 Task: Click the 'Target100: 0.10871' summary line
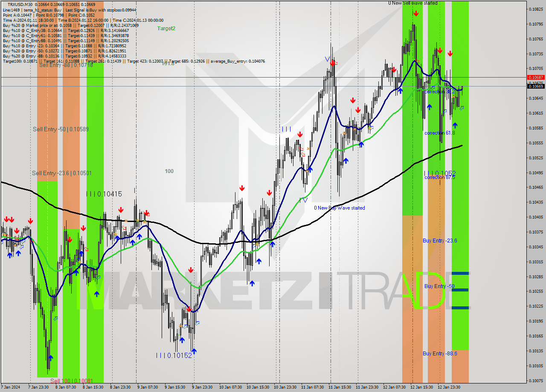tap(134, 61)
